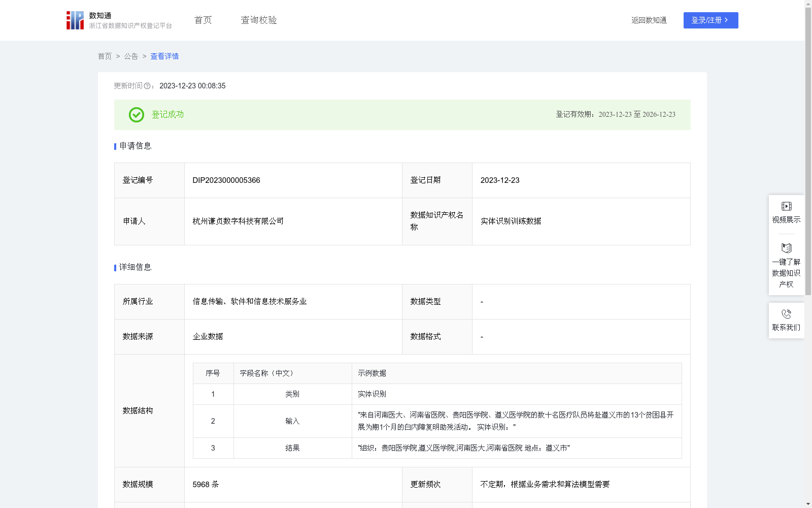Select the update time 2023-12-23 00:08:35
Image resolution: width=812 pixels, height=508 pixels.
(192, 86)
